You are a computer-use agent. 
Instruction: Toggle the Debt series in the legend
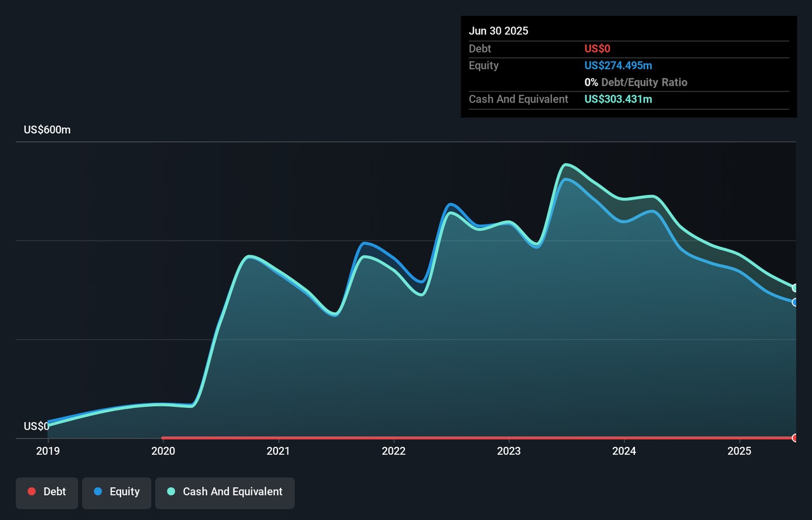pyautogui.click(x=47, y=492)
